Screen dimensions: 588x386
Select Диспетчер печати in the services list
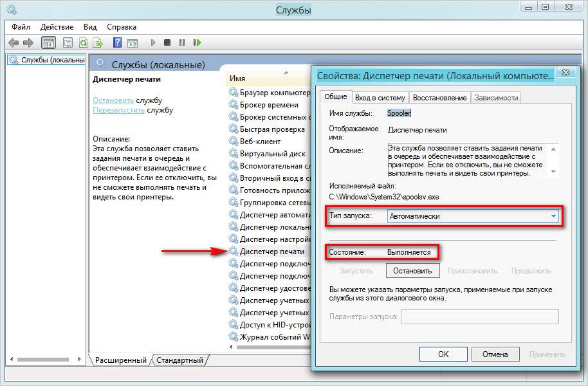click(x=271, y=252)
